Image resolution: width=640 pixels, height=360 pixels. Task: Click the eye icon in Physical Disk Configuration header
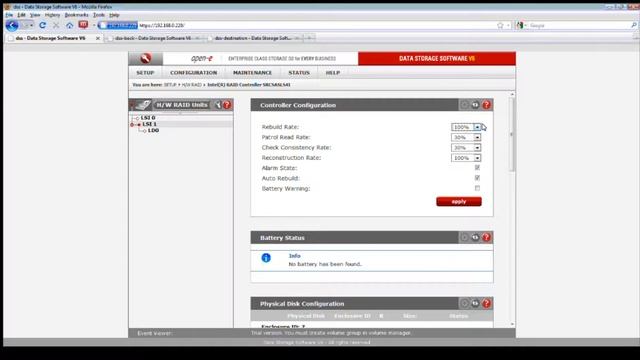pyautogui.click(x=475, y=304)
